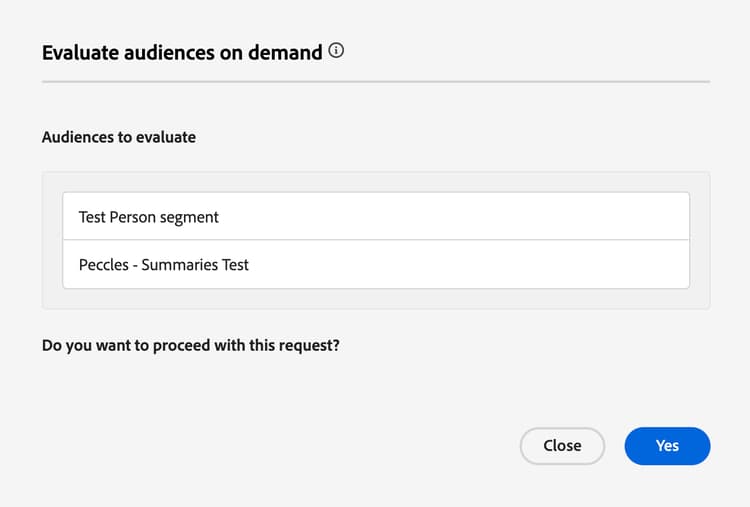750x507 pixels.
Task: Click the 'Evaluate audiences on demand' heading
Action: (x=182, y=52)
